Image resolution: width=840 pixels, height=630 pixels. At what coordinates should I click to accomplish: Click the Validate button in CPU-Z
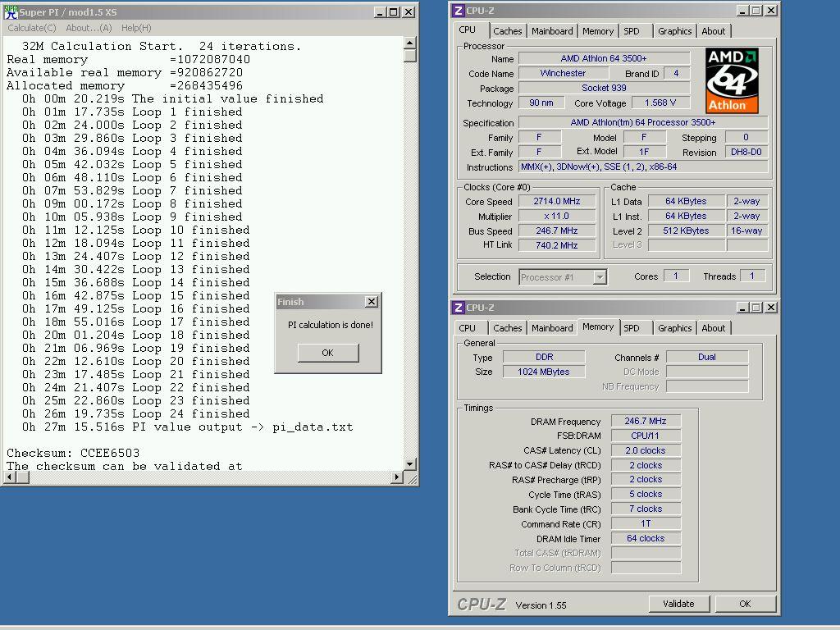pyautogui.click(x=678, y=604)
